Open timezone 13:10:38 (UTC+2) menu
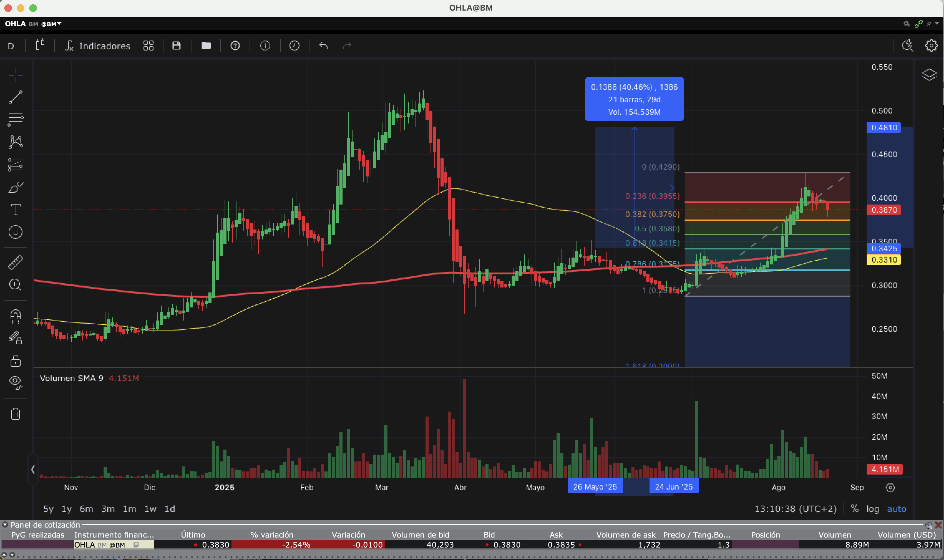The image size is (944, 560). (x=796, y=509)
